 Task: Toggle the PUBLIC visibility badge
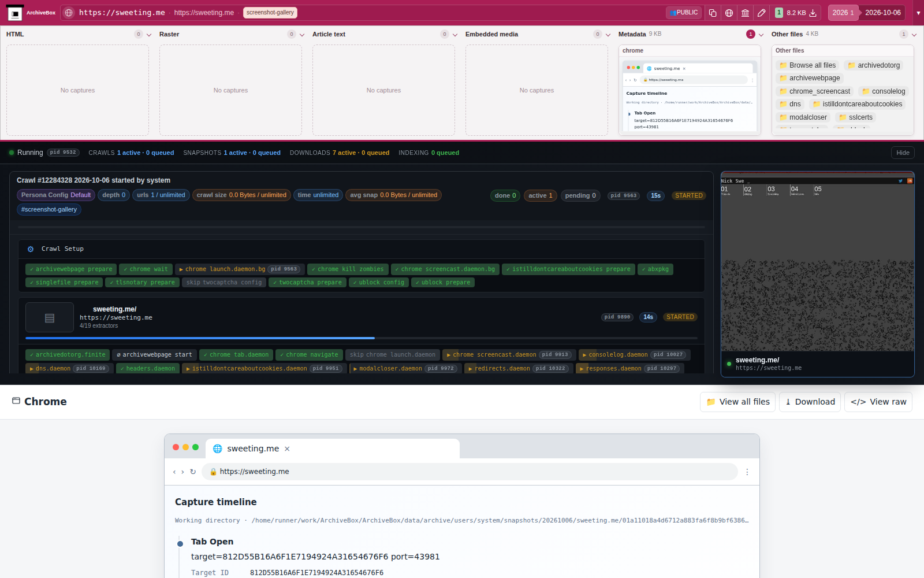tap(684, 13)
